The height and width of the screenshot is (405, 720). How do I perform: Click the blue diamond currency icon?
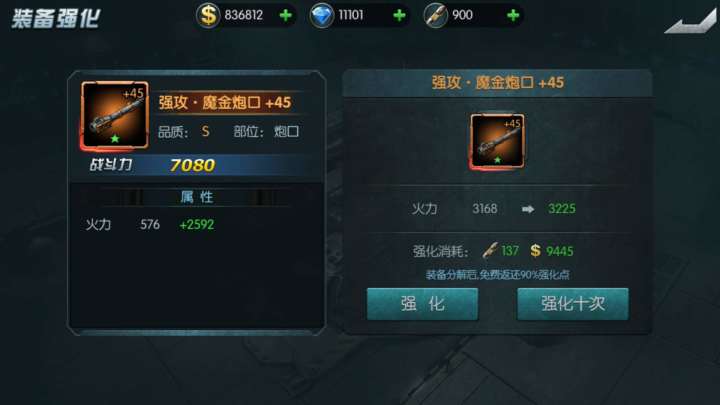tap(321, 16)
